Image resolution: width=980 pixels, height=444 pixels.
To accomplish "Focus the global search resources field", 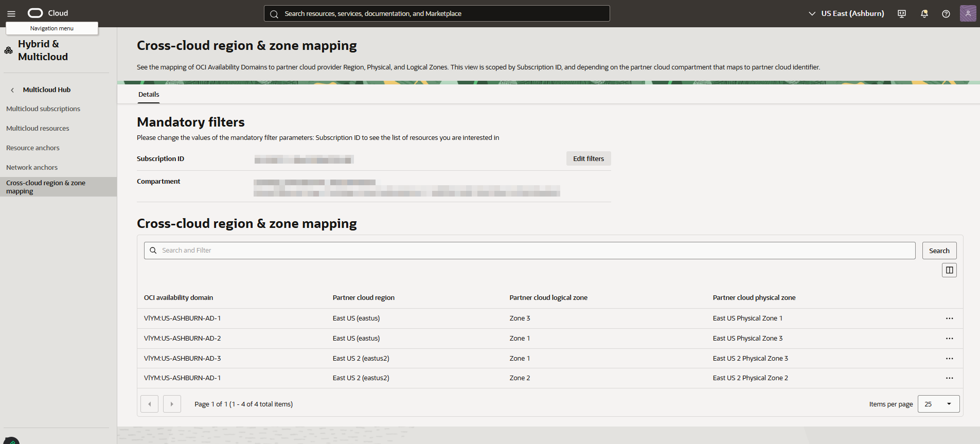I will point(437,13).
